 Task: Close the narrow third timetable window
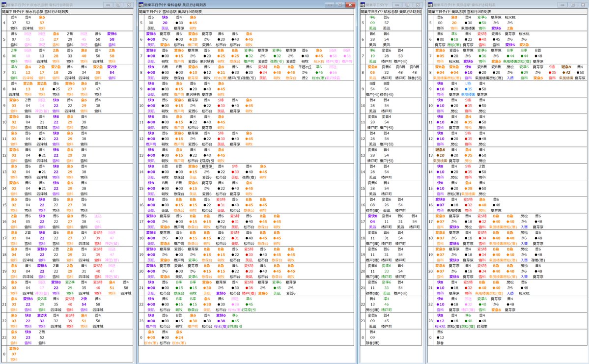pos(418,5)
